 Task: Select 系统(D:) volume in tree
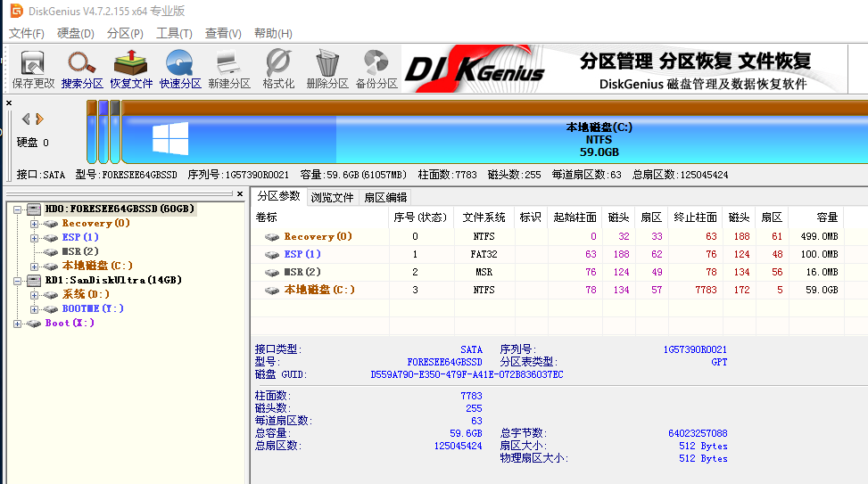pyautogui.click(x=86, y=295)
